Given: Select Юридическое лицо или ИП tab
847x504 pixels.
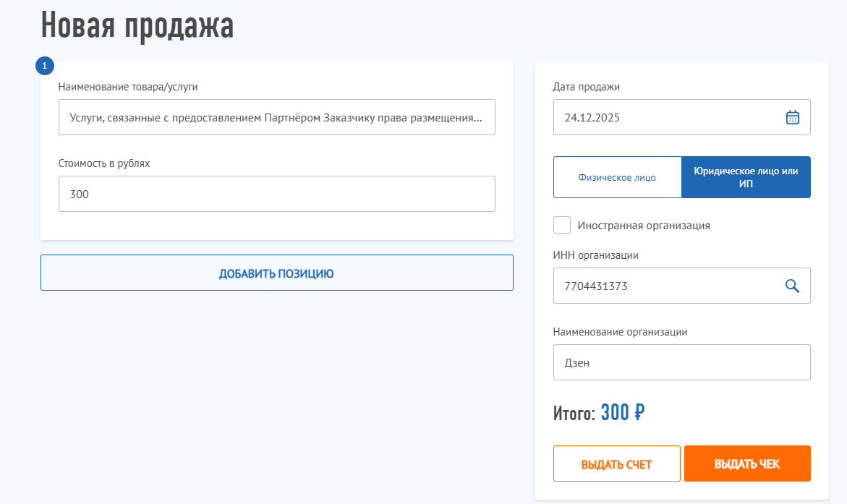Looking at the screenshot, I should (746, 177).
